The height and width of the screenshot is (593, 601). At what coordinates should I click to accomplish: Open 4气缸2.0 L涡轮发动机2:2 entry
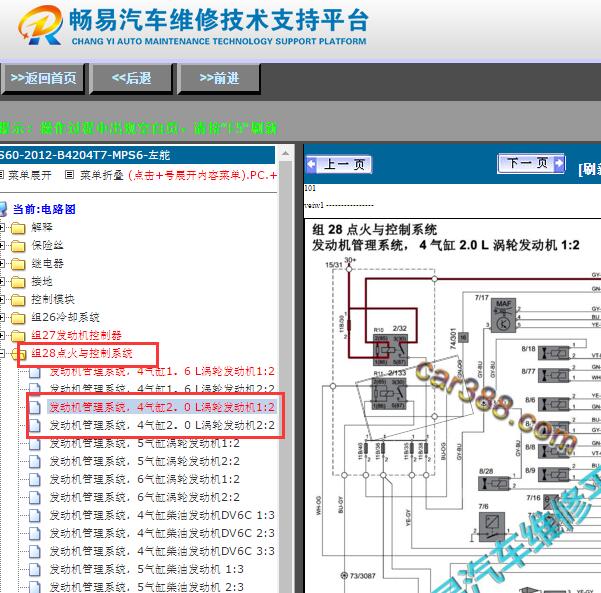[162, 425]
